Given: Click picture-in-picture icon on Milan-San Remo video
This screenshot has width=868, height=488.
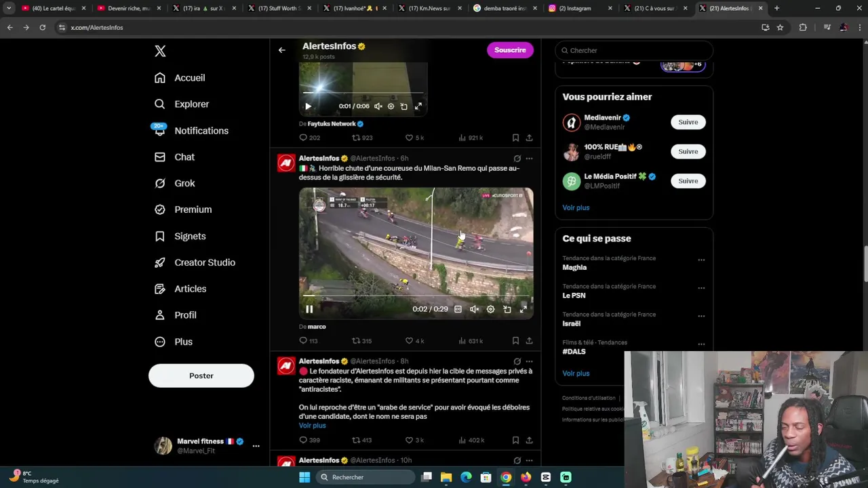Looking at the screenshot, I should (x=507, y=309).
